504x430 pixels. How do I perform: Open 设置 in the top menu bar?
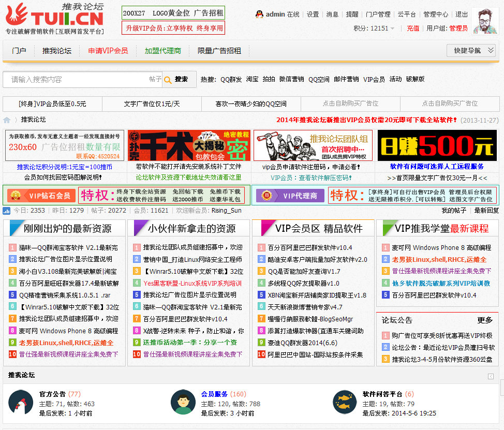313,14
